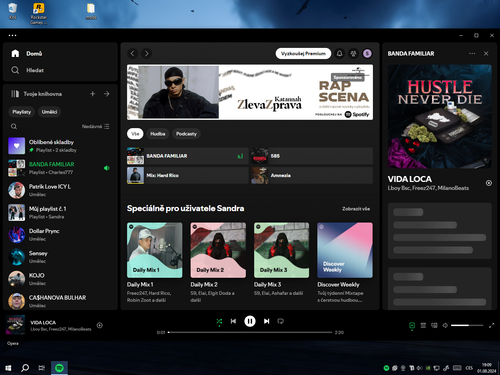
Task: Open Daily Mix 2 card
Action: coord(218,263)
